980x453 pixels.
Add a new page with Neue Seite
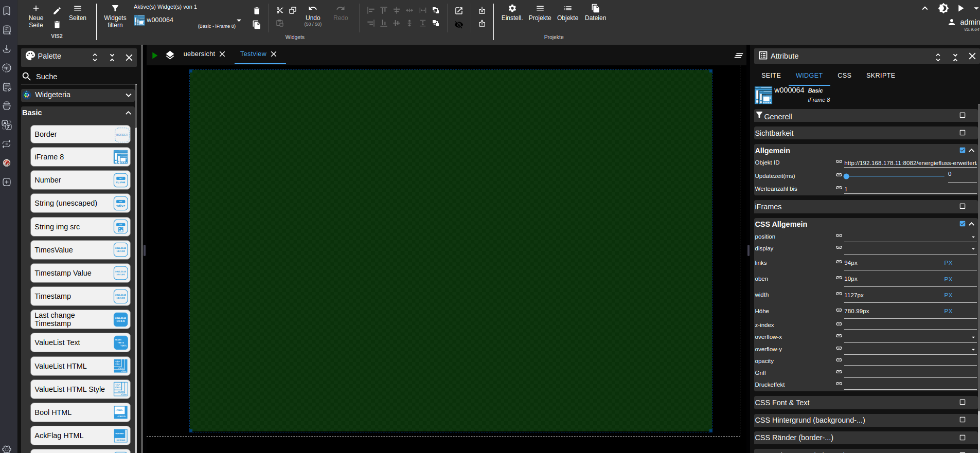point(36,16)
